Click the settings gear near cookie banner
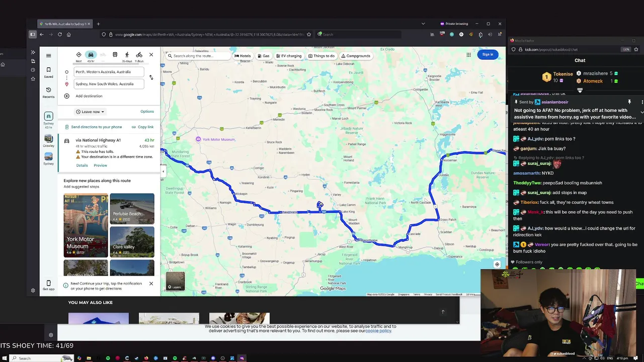Screen dimensions: 644x362 [x=51, y=335]
